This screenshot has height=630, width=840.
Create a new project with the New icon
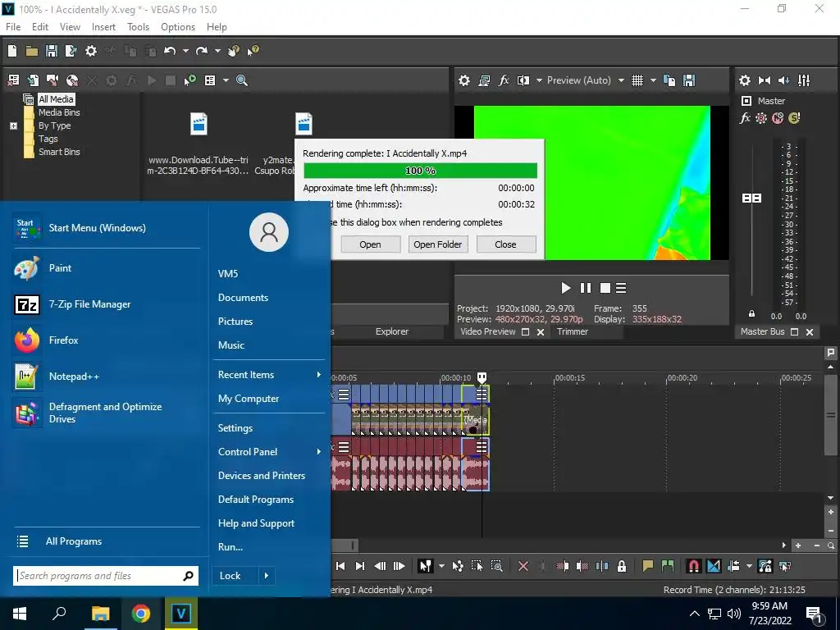(12, 51)
